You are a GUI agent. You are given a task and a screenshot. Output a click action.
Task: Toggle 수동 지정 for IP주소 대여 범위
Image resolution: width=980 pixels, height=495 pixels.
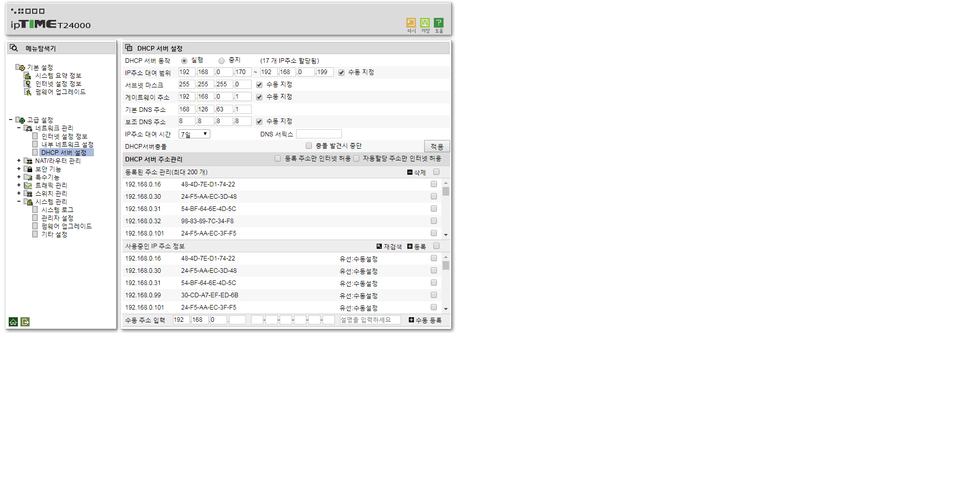click(x=341, y=73)
